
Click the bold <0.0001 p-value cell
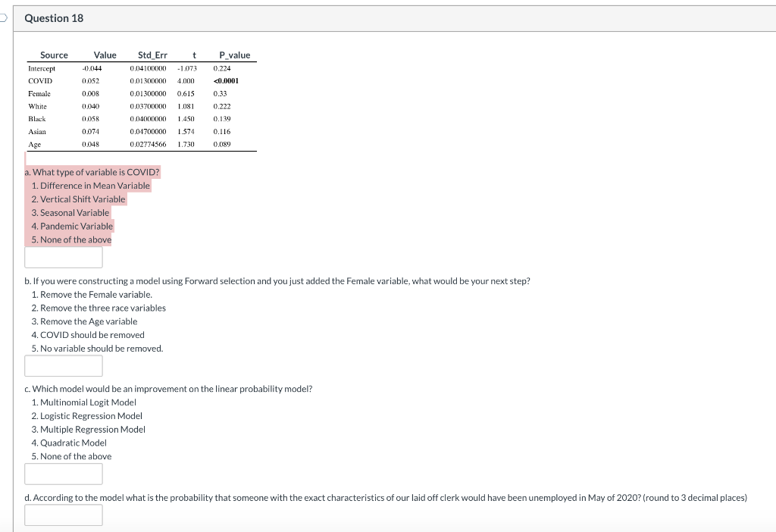coord(225,80)
